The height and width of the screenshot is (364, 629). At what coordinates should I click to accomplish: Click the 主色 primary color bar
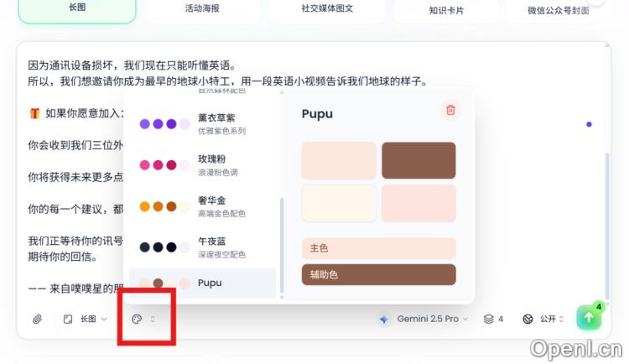coord(379,248)
